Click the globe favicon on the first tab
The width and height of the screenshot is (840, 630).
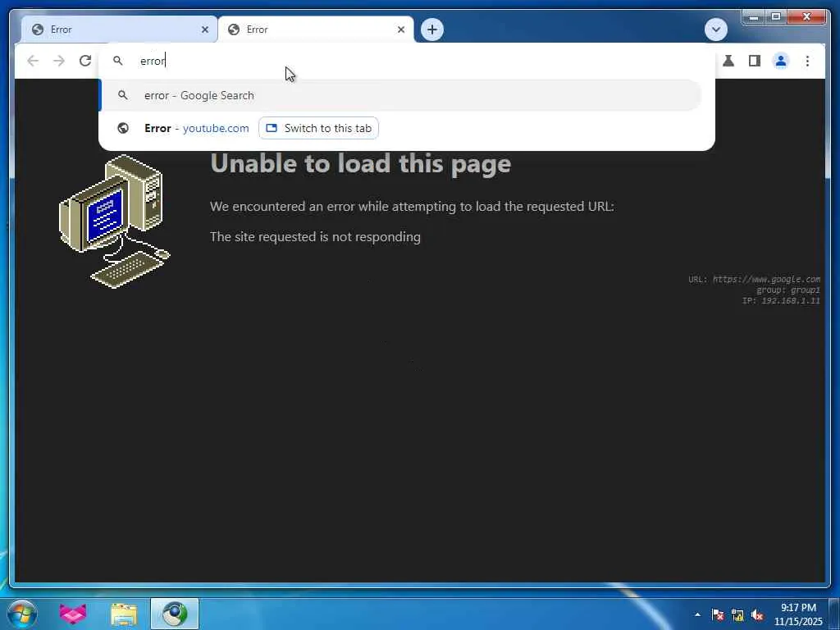pyautogui.click(x=38, y=30)
